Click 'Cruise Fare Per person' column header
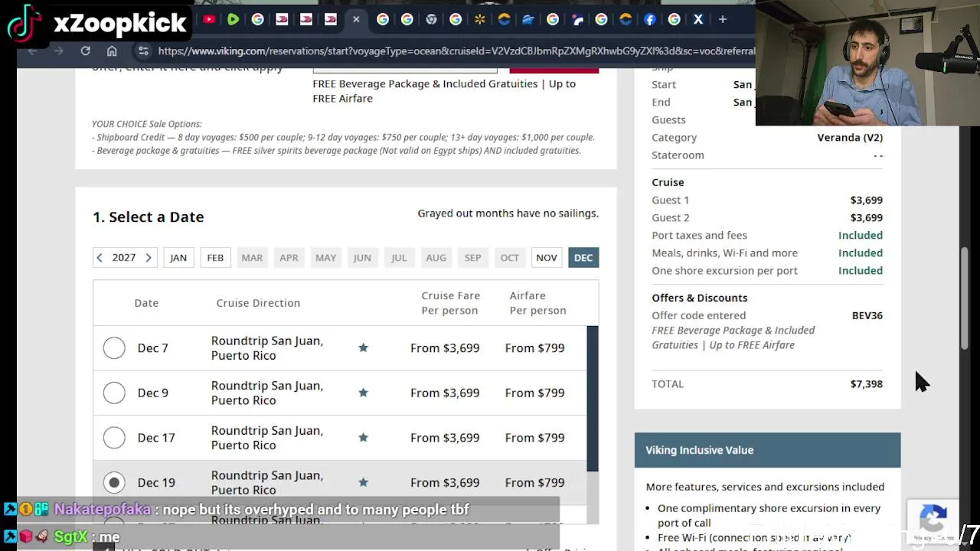The height and width of the screenshot is (551, 980). pos(450,303)
